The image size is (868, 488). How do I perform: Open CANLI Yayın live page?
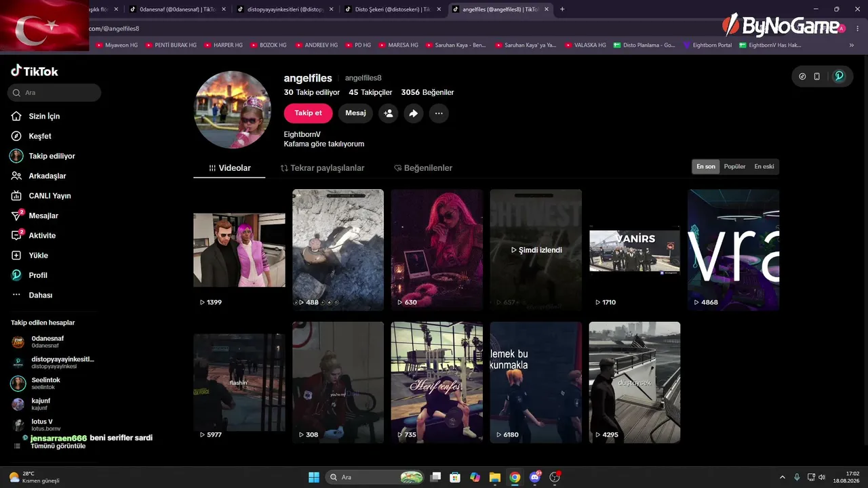(x=41, y=196)
